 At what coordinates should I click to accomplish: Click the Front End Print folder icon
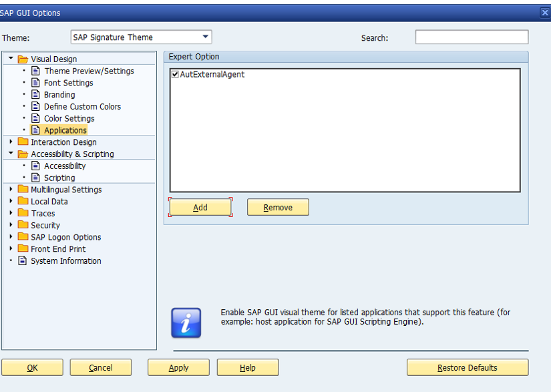click(23, 248)
